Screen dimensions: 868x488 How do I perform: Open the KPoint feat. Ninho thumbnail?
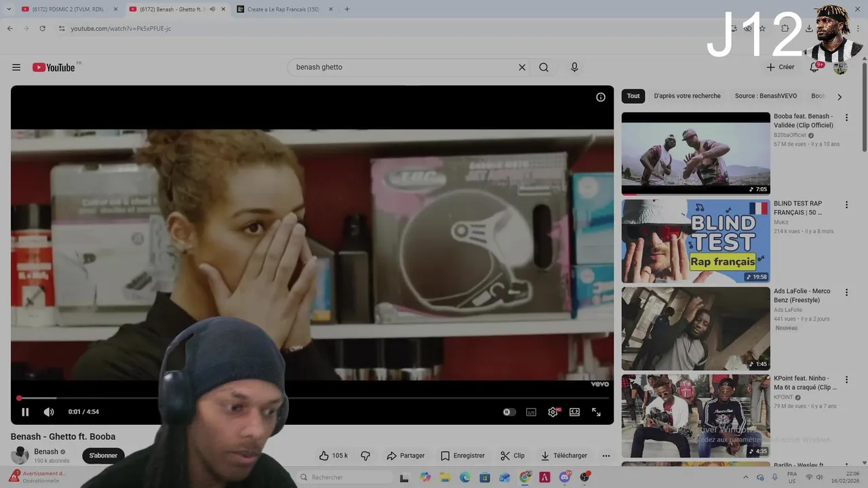[x=696, y=416]
